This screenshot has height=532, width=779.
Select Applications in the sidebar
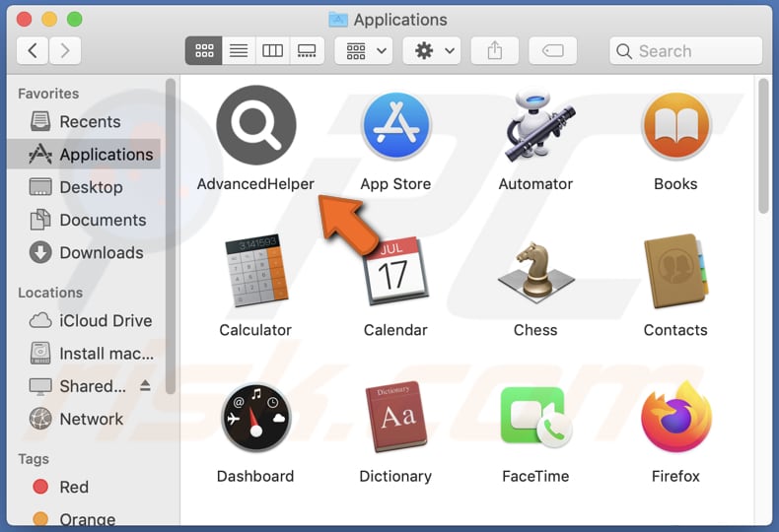pos(84,155)
